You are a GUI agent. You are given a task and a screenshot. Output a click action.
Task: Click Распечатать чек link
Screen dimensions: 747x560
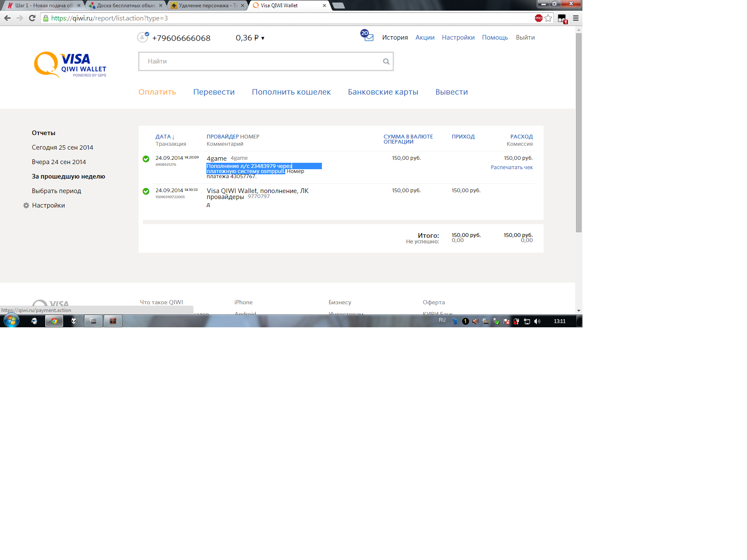pos(512,167)
